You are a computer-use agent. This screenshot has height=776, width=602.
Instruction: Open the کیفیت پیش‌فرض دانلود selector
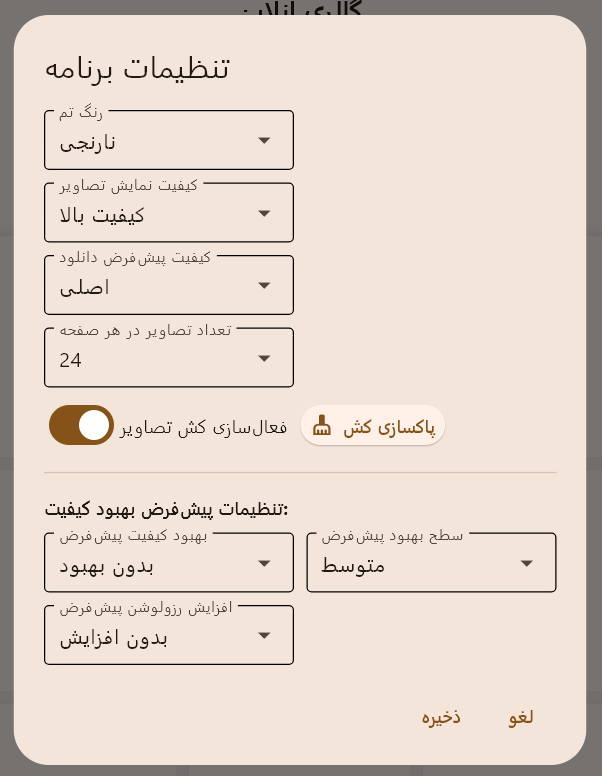tap(168, 286)
